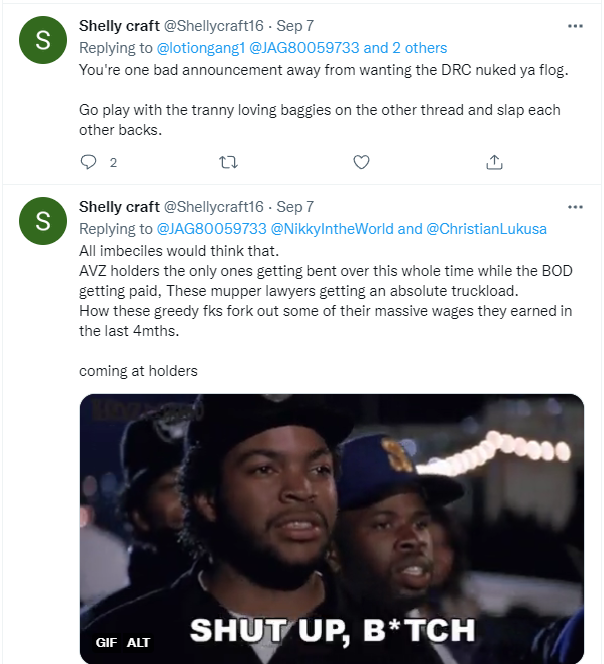Open the Sep 7 timestamp on the second tweet
604x664 pixels.
pyautogui.click(x=295, y=207)
